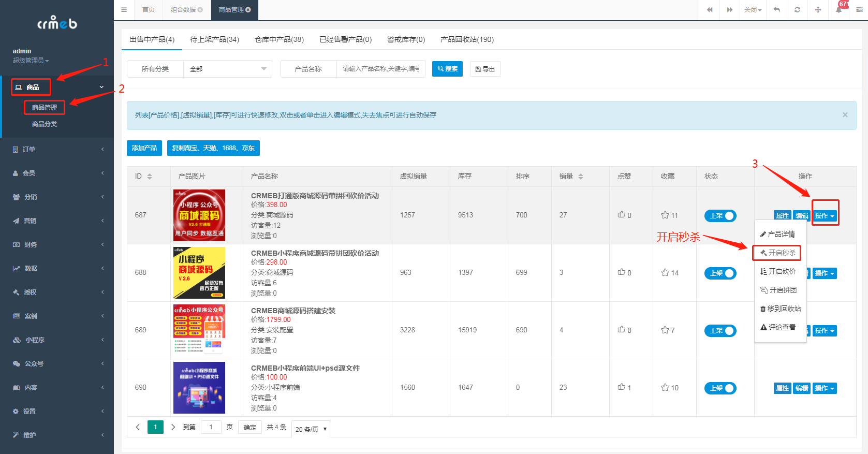Open product 688 yellow thumbnail image
Viewport: 868px width, 454px height.
click(199, 273)
